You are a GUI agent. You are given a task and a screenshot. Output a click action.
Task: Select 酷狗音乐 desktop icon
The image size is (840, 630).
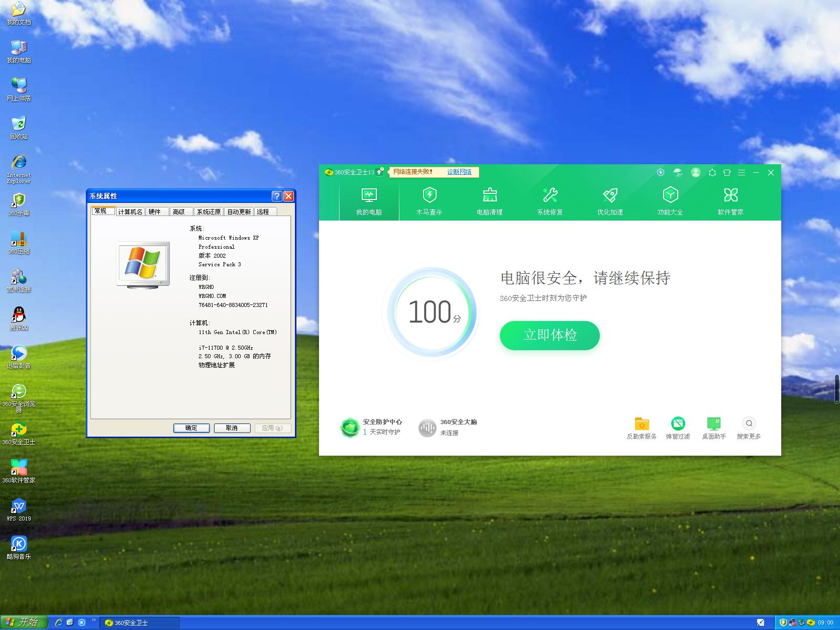(19, 548)
